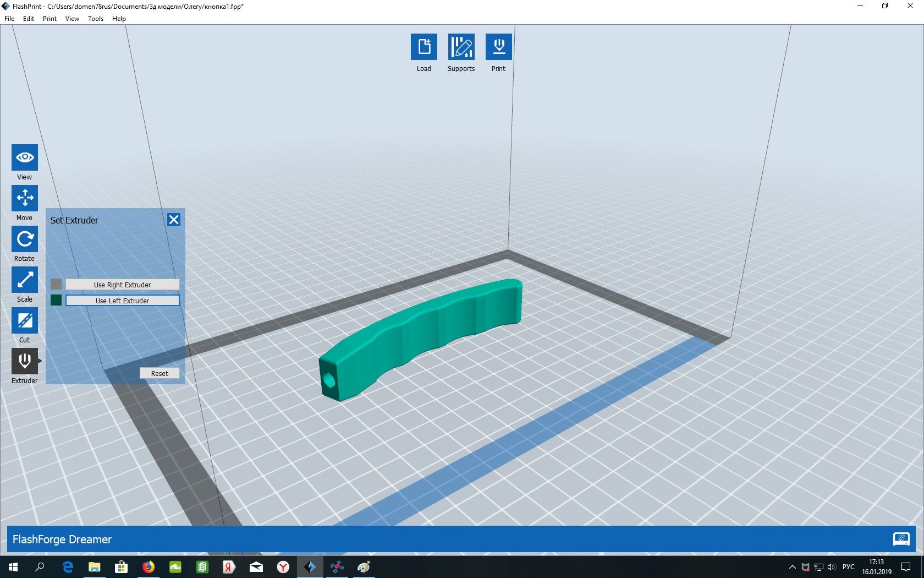This screenshot has width=924, height=578.
Task: Select the Cut tool
Action: 25,320
